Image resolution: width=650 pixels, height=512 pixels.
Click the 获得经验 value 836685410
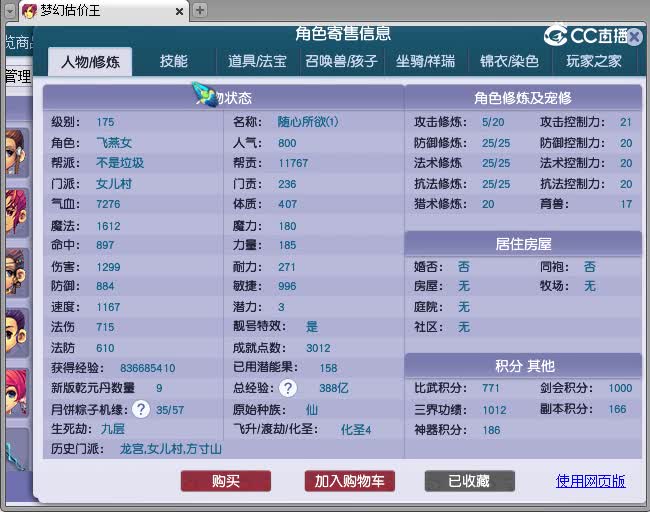point(148,368)
